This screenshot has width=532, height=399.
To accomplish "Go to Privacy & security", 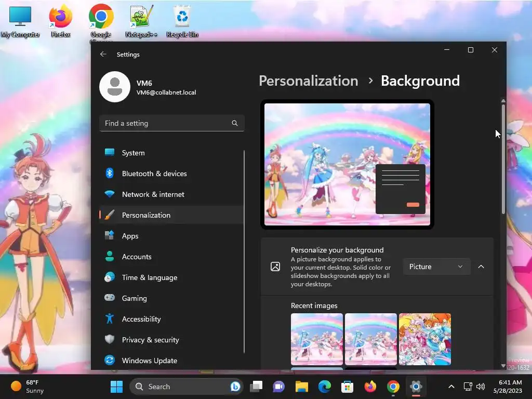I will [171, 340].
